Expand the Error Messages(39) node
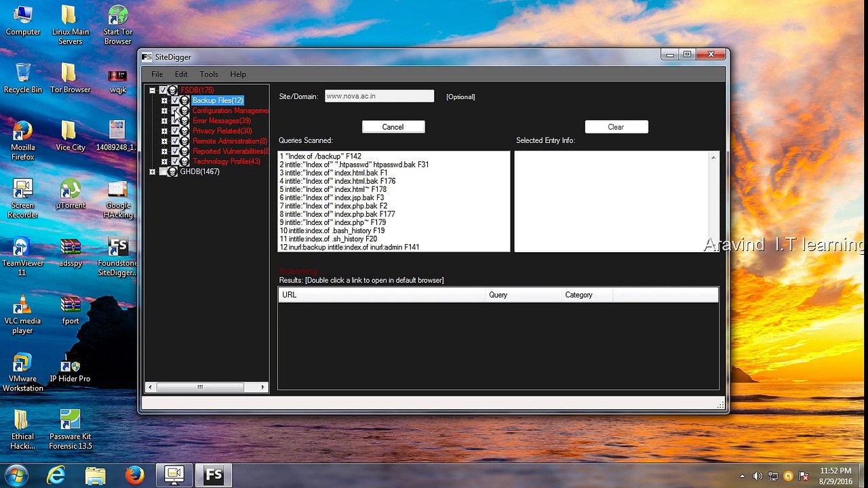Viewport: 868px width, 488px height. click(164, 121)
